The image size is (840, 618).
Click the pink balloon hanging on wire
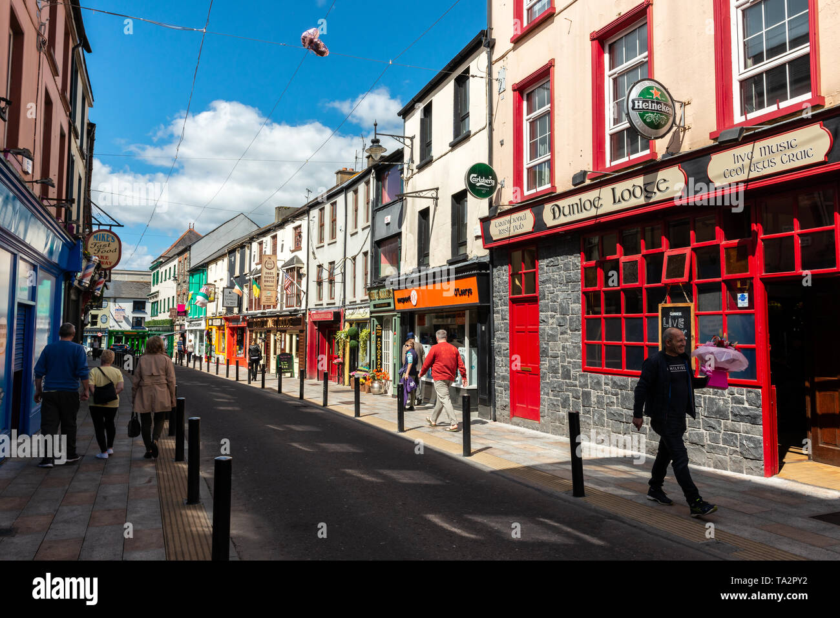(x=314, y=42)
